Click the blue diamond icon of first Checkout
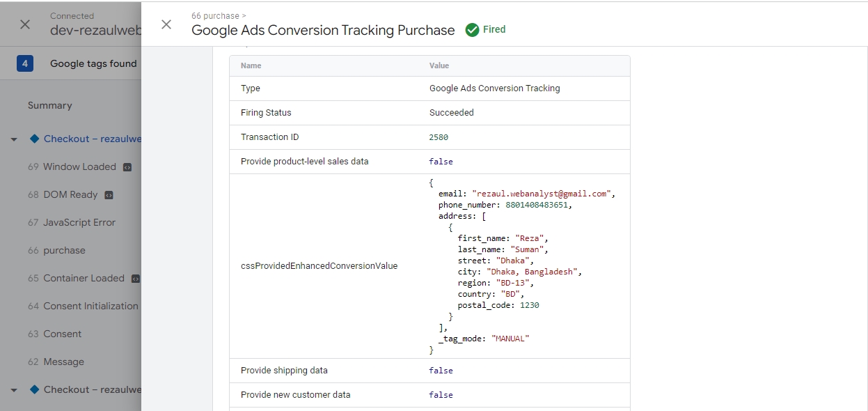 (34, 139)
